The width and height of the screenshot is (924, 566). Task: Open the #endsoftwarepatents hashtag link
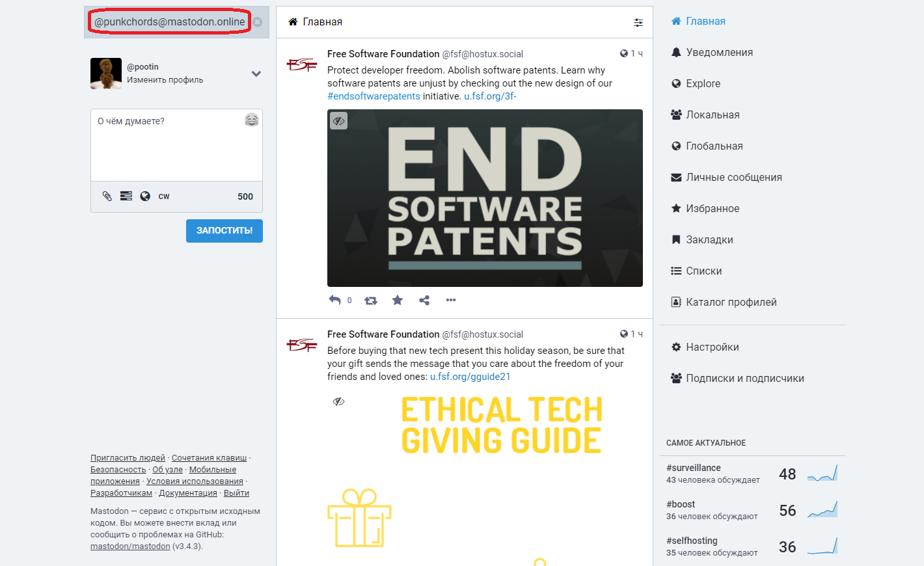374,96
